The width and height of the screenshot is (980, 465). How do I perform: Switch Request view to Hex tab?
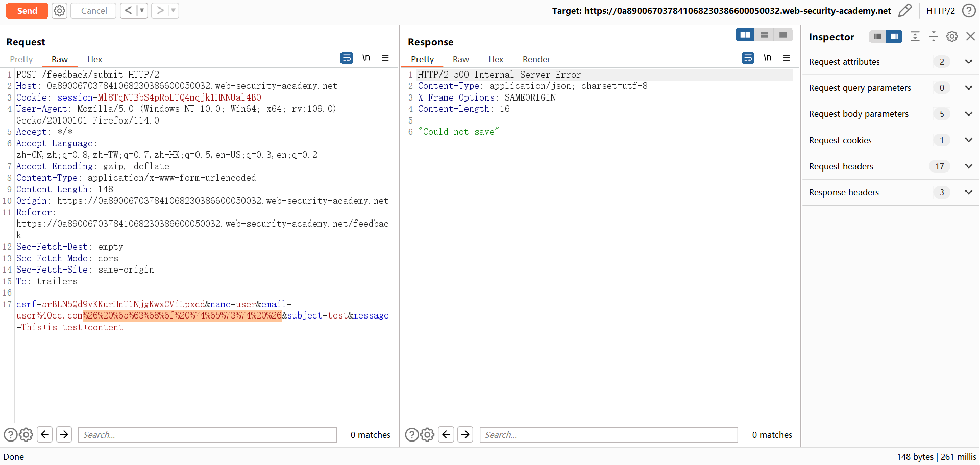coord(94,59)
